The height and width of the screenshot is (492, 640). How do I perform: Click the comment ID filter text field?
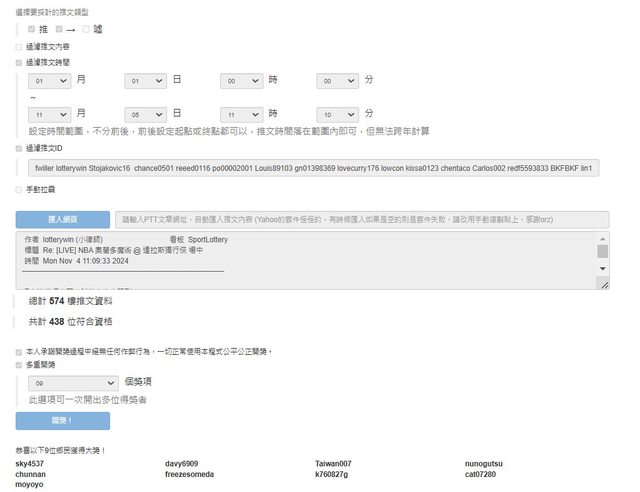click(314, 168)
